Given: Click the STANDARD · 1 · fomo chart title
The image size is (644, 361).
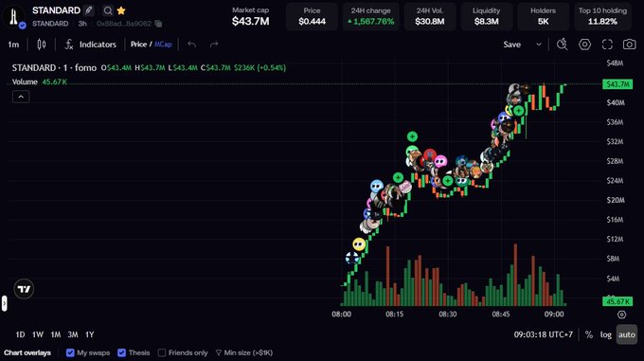Looking at the screenshot, I should click(x=54, y=68).
